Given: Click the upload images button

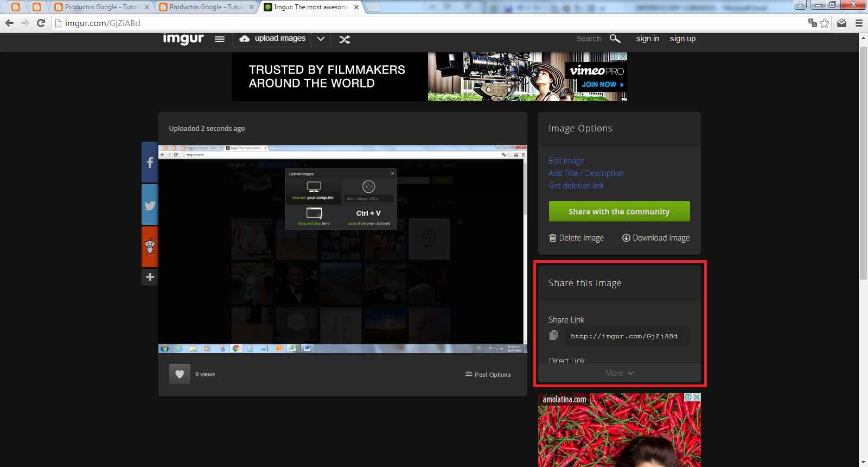Looking at the screenshot, I should 272,39.
